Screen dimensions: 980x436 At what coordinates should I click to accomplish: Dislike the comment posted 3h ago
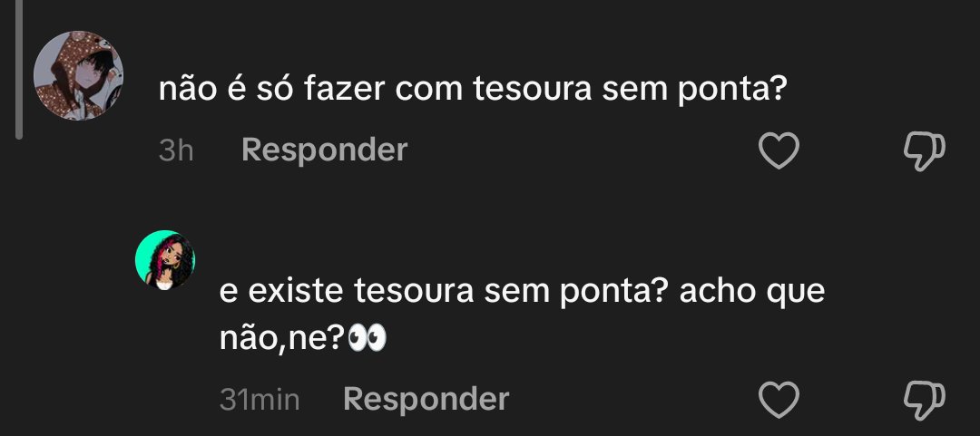(925, 151)
